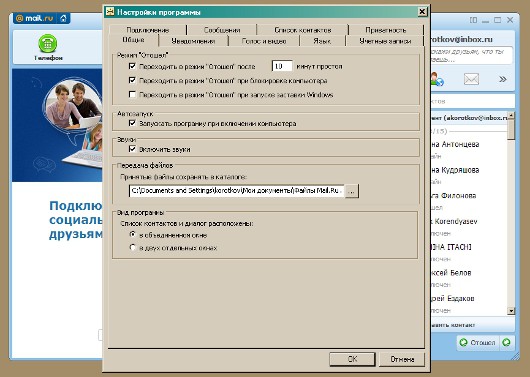Click green status icon right of Отошел
The image size is (530, 377).
507,343
